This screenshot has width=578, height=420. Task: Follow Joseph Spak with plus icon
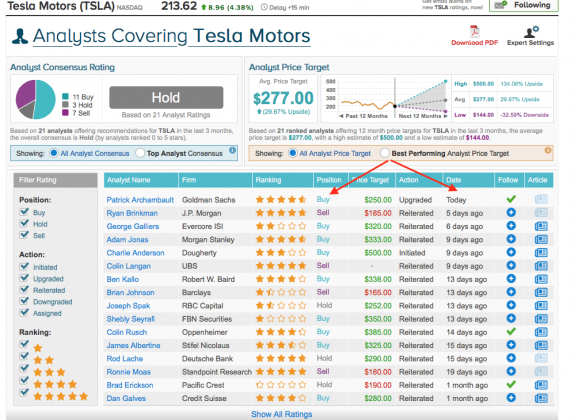[511, 305]
